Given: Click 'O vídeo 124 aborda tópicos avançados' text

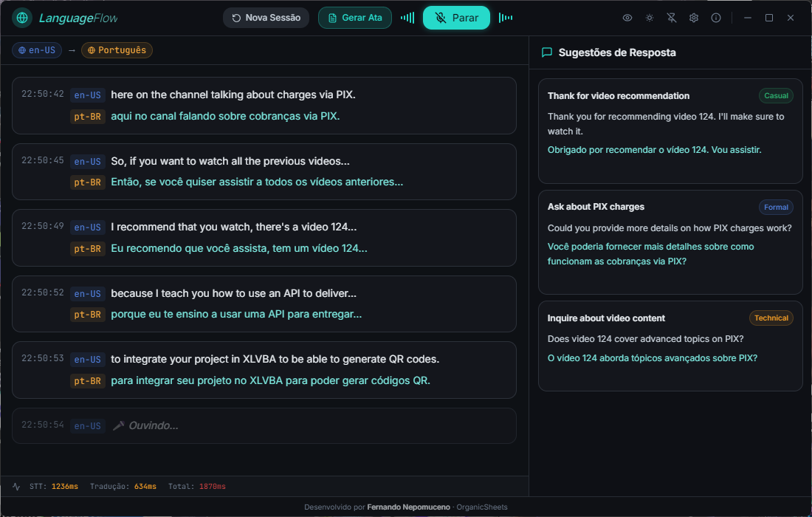Looking at the screenshot, I should 652,358.
